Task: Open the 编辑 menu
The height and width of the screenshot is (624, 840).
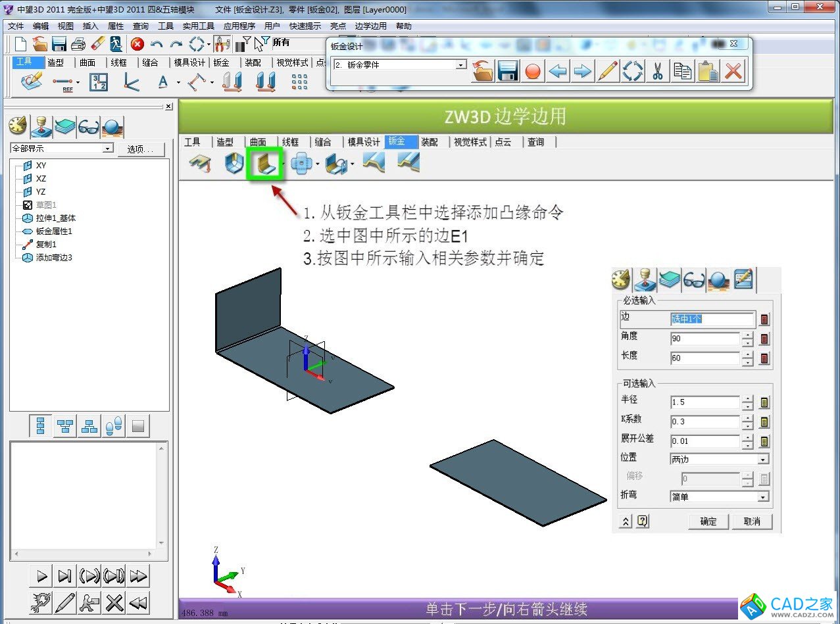Action: [x=41, y=26]
